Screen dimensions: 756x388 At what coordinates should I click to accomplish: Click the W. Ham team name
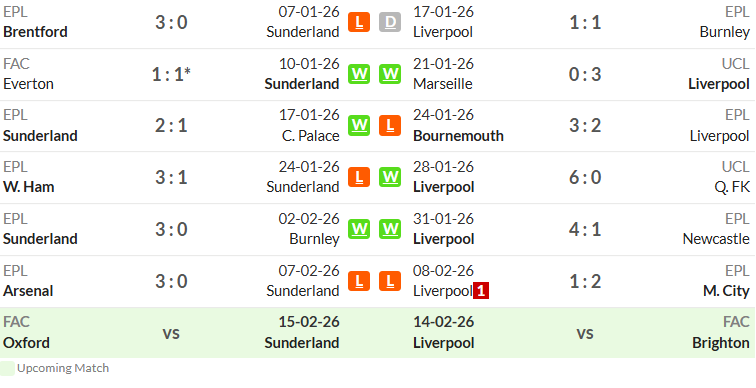click(x=28, y=187)
